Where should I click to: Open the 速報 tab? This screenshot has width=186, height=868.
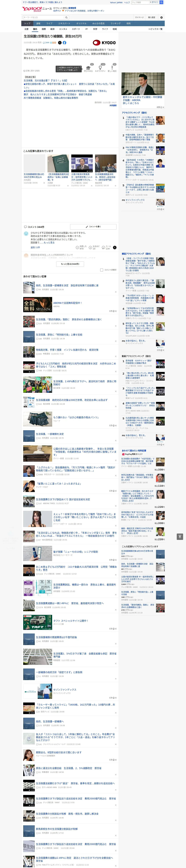point(38,24)
